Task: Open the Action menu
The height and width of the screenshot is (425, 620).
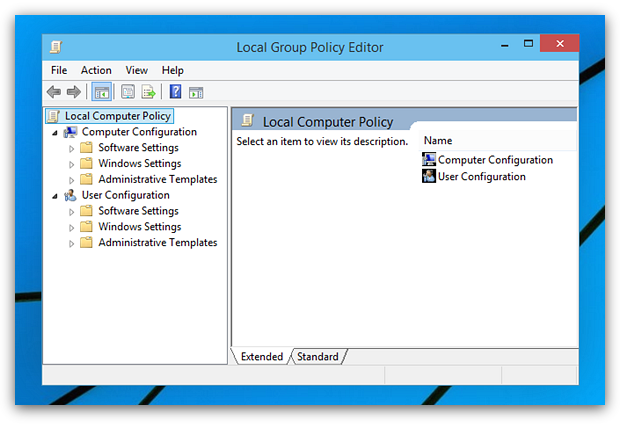Action: [96, 70]
